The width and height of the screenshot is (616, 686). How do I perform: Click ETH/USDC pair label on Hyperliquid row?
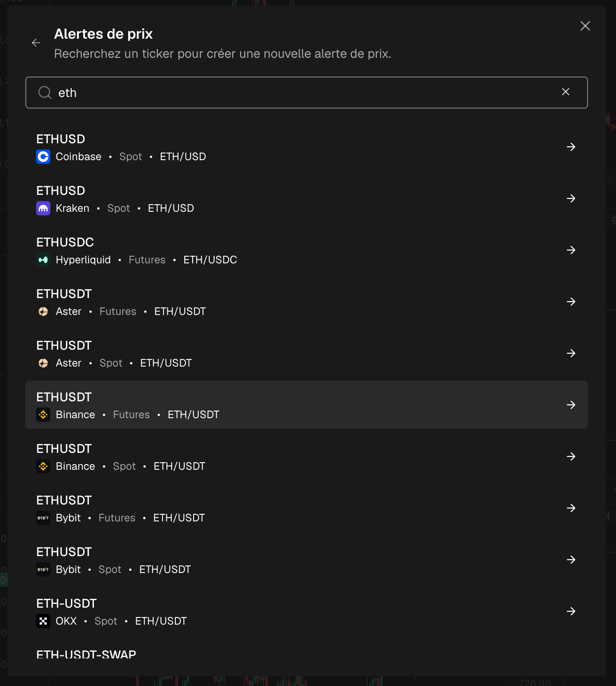point(210,260)
